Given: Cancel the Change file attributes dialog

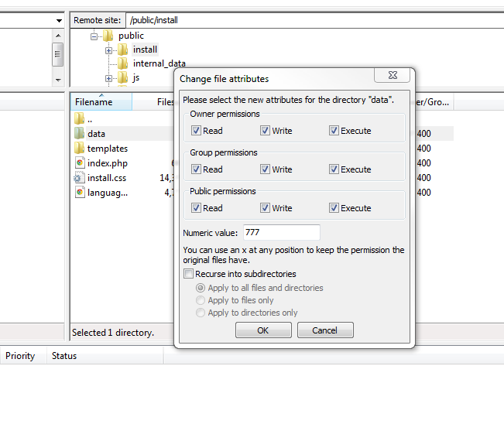Looking at the screenshot, I should coord(325,330).
